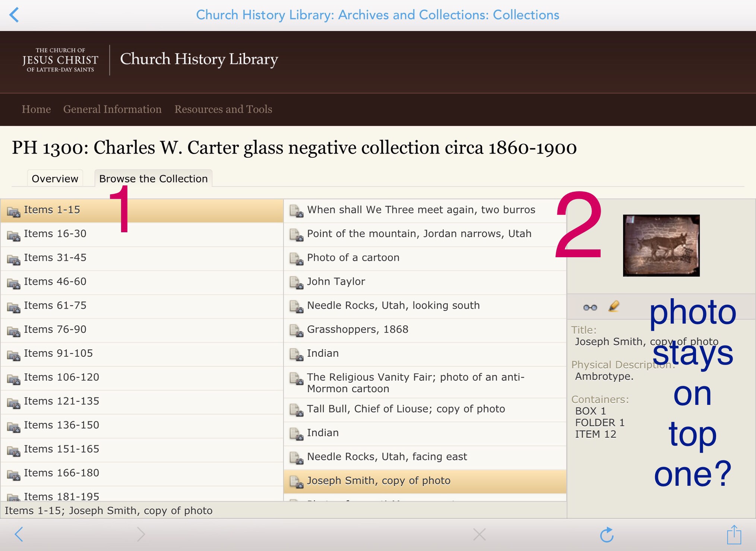Expand the Items 46-60 folder
This screenshot has height=551, width=756.
click(142, 282)
